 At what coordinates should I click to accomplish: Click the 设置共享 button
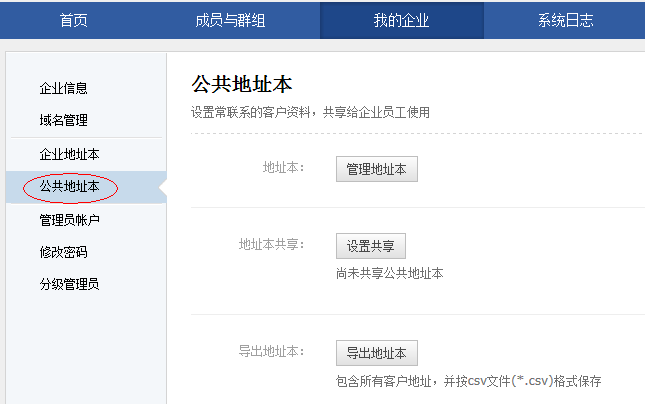point(370,246)
